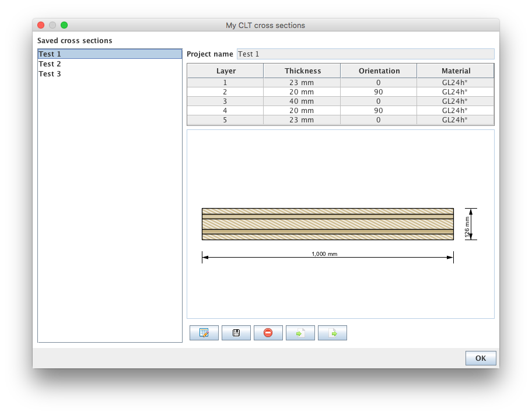Image resolution: width=532 pixels, height=415 pixels.
Task: Click the floppy disk save icon
Action: pos(236,333)
